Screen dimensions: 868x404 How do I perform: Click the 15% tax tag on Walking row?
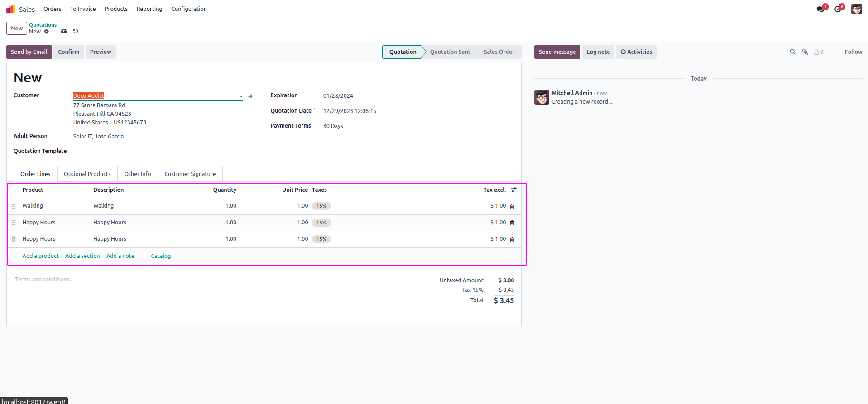321,206
